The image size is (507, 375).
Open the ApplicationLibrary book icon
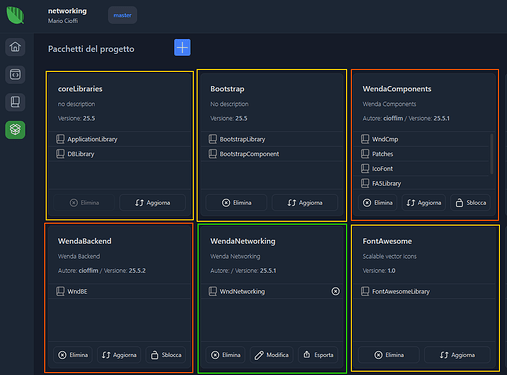point(60,139)
